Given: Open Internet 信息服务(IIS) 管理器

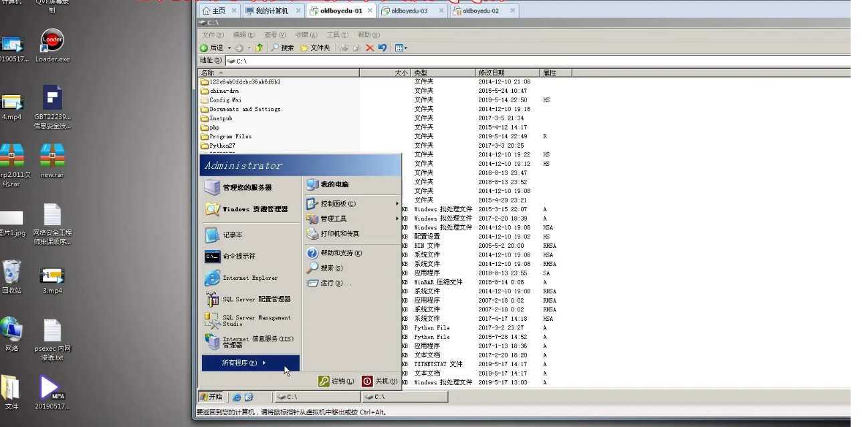Looking at the screenshot, I should pos(251,342).
